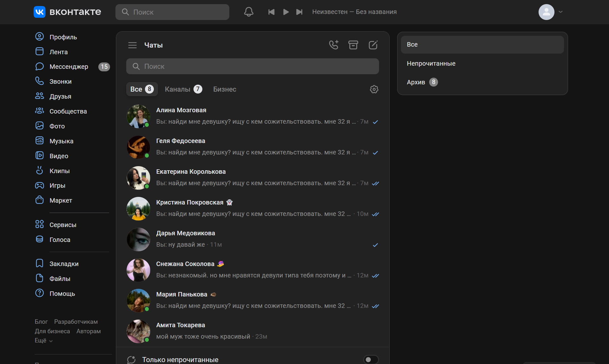This screenshot has height=364, width=609.
Task: Click the VK logo icon
Action: [40, 12]
